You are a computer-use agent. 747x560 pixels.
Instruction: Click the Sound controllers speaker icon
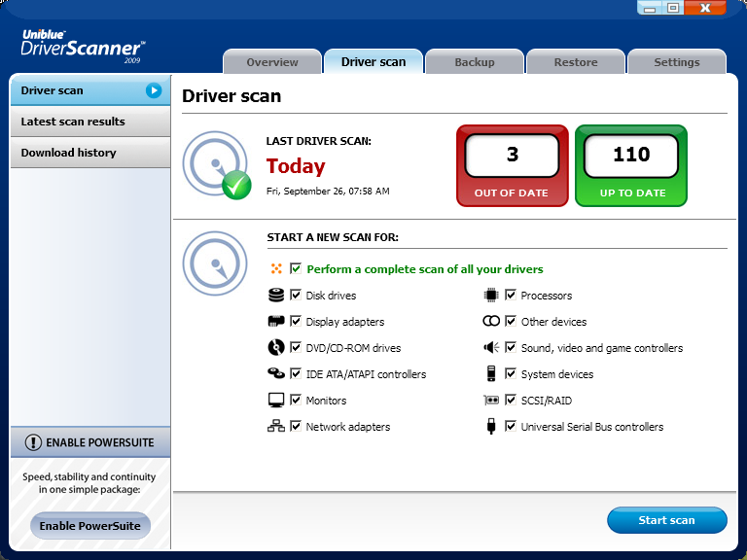click(x=491, y=347)
